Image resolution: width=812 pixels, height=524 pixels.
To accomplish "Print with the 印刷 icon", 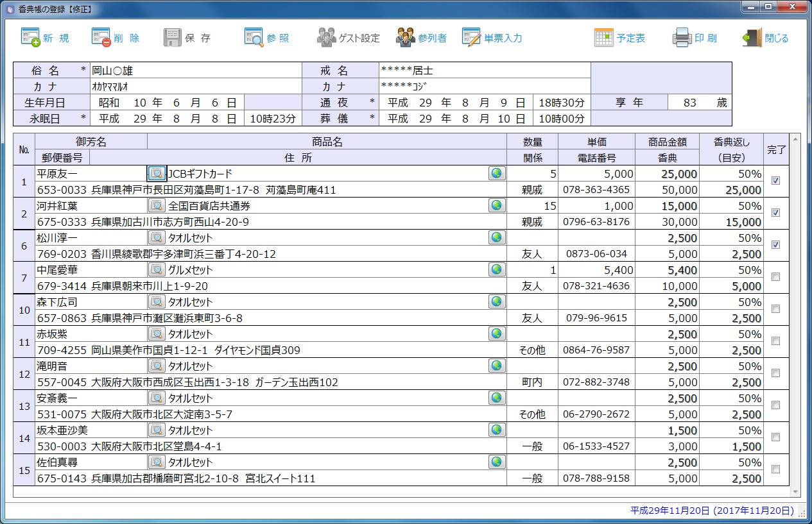I will pos(695,38).
